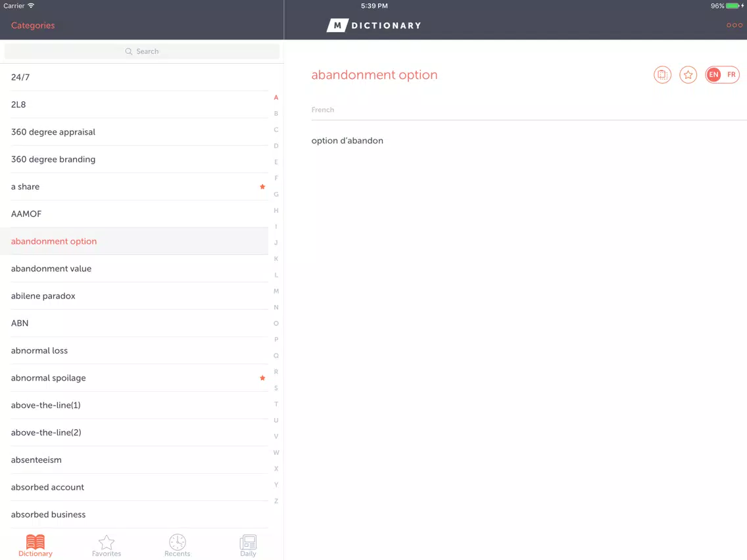Jump to letter F in index

click(x=276, y=178)
